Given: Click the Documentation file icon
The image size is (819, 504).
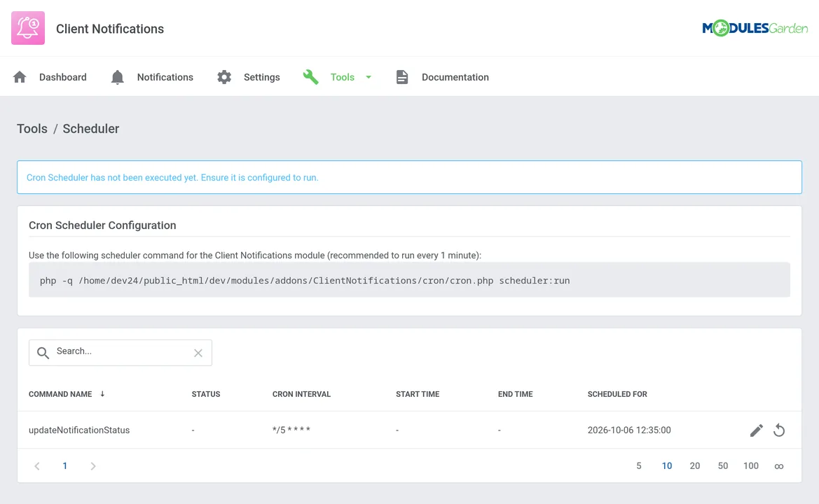Looking at the screenshot, I should (401, 77).
